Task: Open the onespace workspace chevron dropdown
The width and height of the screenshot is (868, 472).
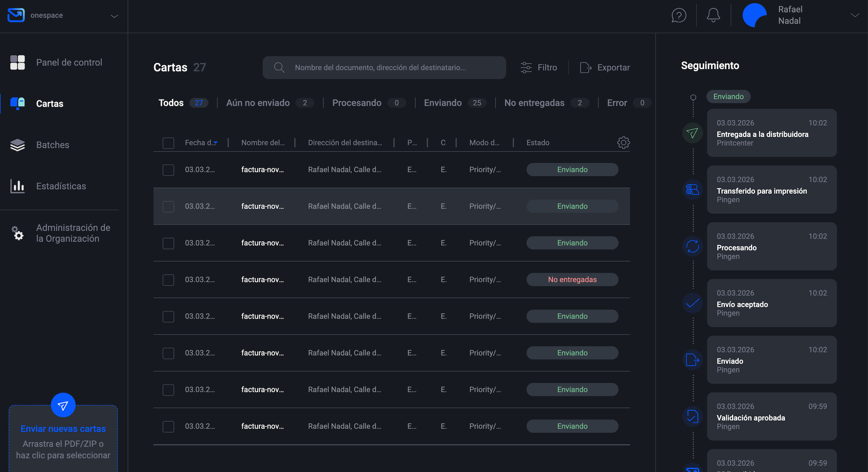Action: coord(114,16)
